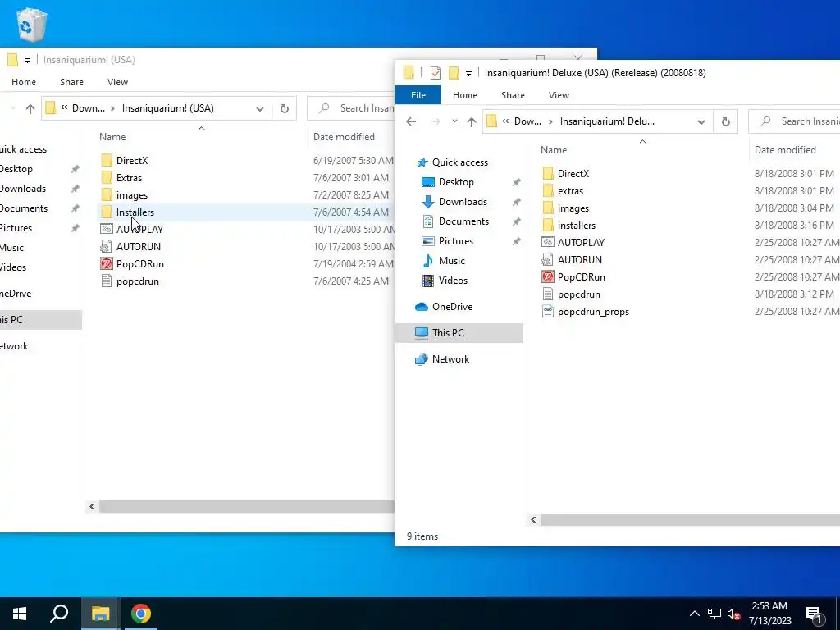The width and height of the screenshot is (840, 630).
Task: Open Share tab in Insaniquarium! (USA) window
Action: [x=71, y=82]
